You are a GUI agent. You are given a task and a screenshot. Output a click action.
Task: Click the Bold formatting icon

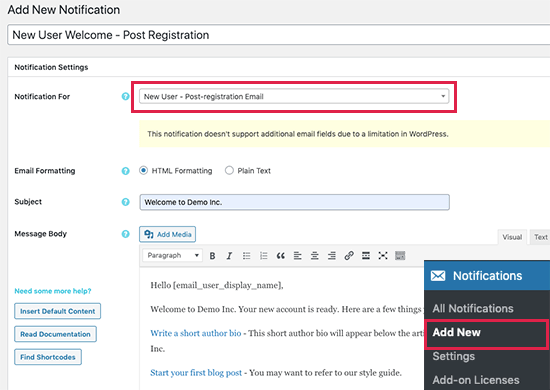pyautogui.click(x=212, y=256)
